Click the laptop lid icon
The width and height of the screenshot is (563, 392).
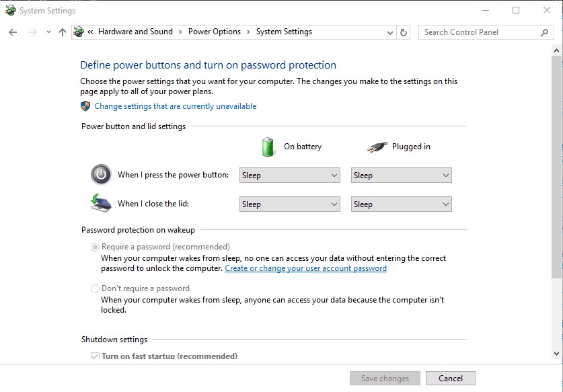pyautogui.click(x=100, y=202)
